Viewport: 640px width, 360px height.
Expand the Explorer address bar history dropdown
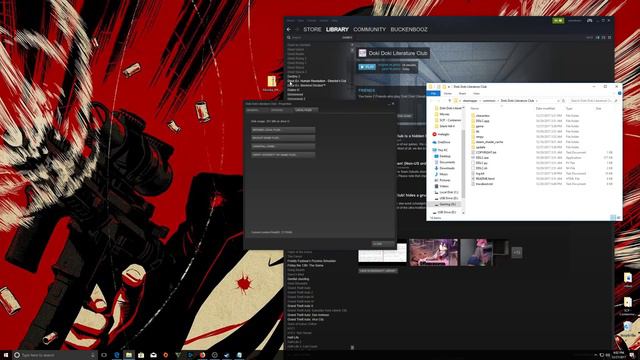pos(558,100)
